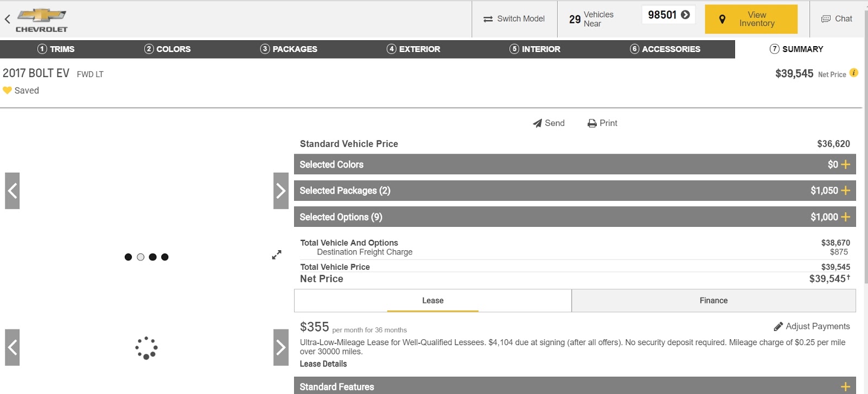Go to the Accessories step

click(665, 49)
